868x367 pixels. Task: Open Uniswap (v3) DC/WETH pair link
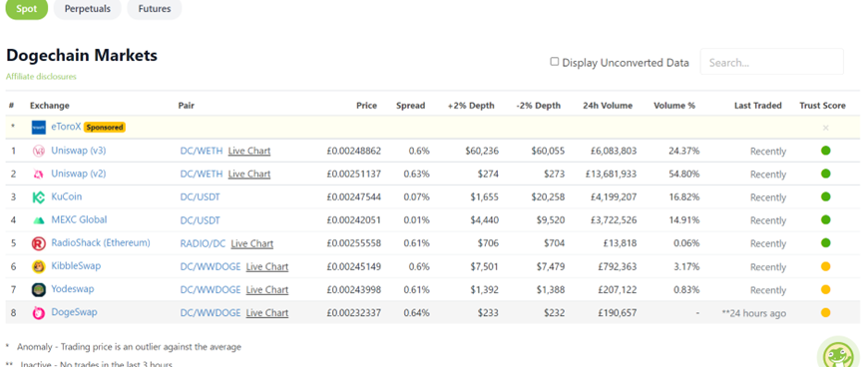click(x=202, y=151)
